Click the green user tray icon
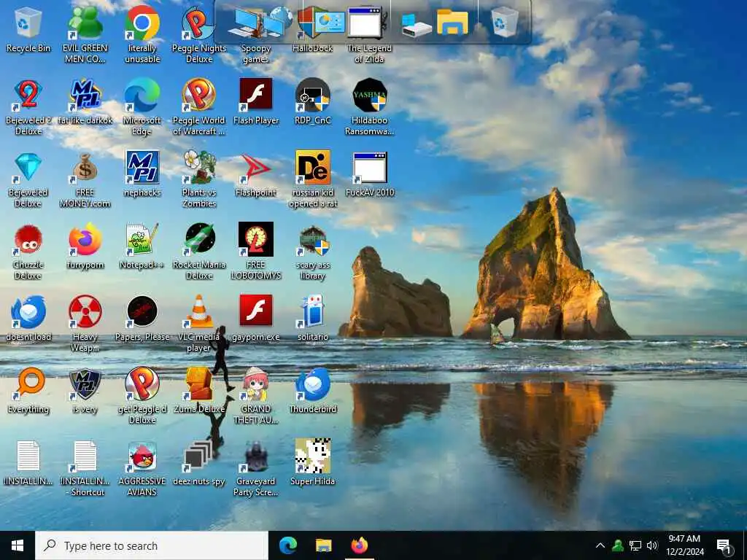Image resolution: width=747 pixels, height=560 pixels. [x=618, y=545]
